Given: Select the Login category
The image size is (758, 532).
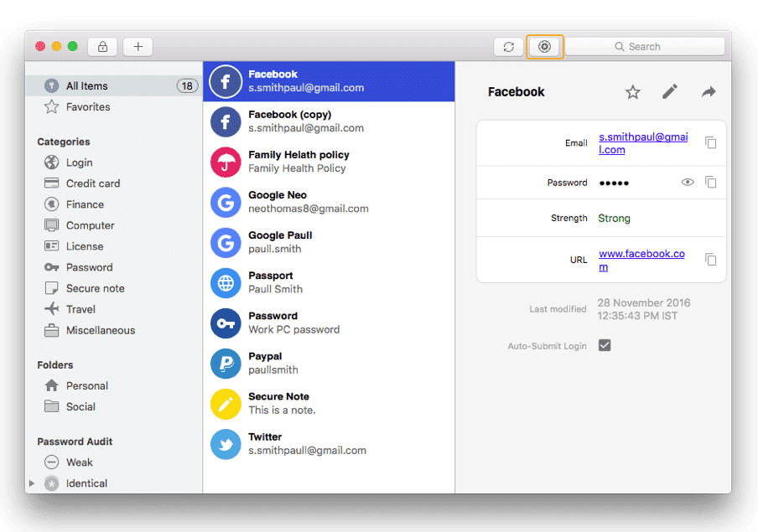Looking at the screenshot, I should 113,163.
